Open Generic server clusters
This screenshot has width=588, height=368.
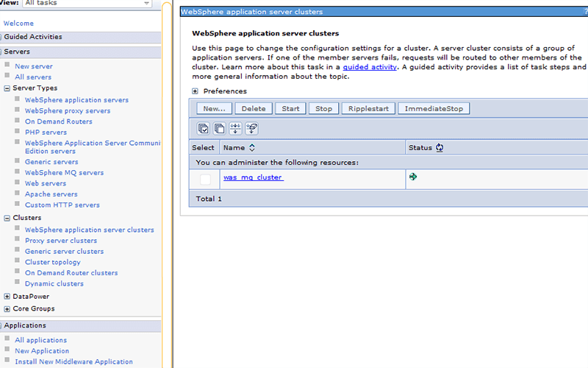pyautogui.click(x=64, y=251)
